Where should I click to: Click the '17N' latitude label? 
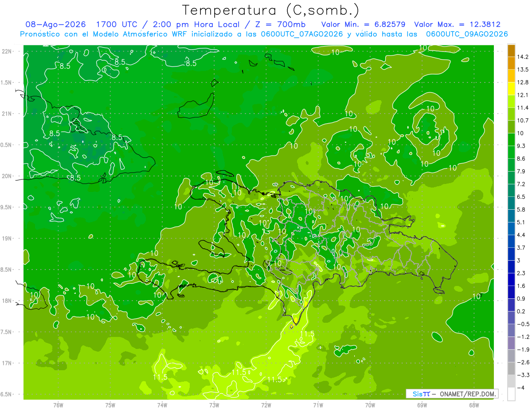pyautogui.click(x=6, y=364)
